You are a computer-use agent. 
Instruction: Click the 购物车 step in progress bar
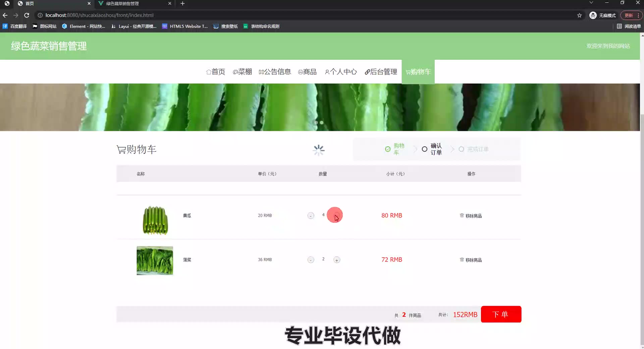pyautogui.click(x=395, y=149)
